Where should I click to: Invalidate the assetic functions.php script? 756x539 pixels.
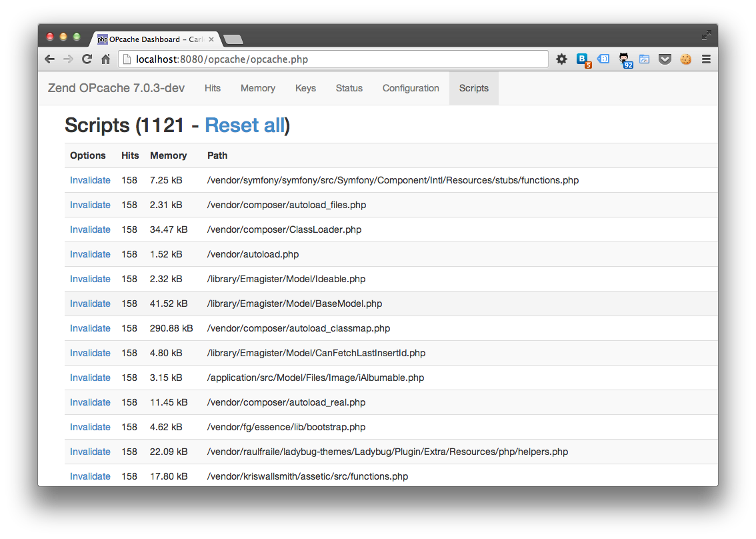click(90, 476)
